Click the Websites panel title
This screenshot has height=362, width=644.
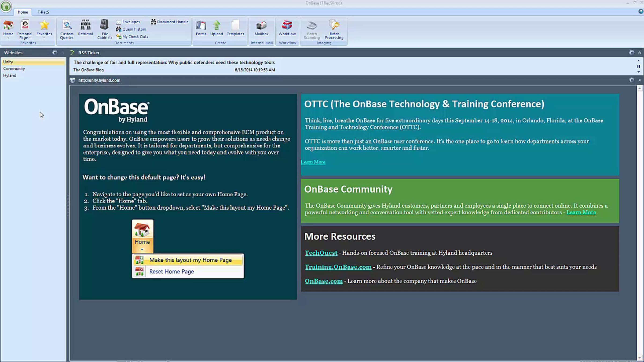[x=13, y=53]
